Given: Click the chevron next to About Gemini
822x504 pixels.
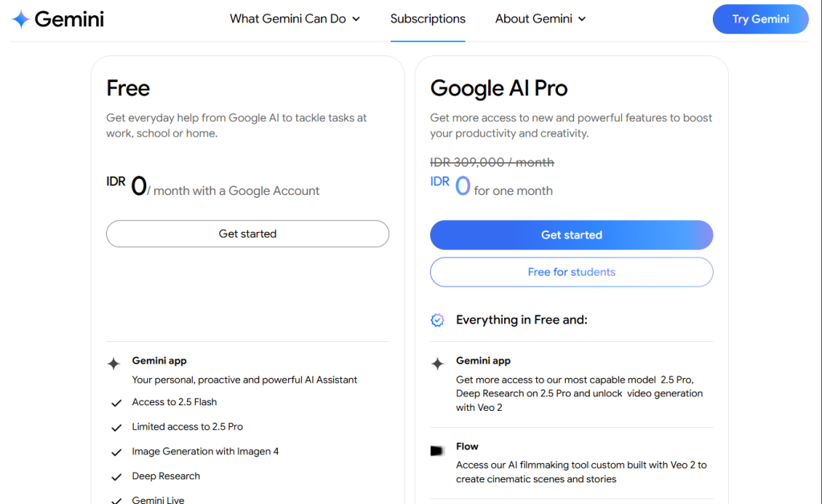Looking at the screenshot, I should click(582, 19).
